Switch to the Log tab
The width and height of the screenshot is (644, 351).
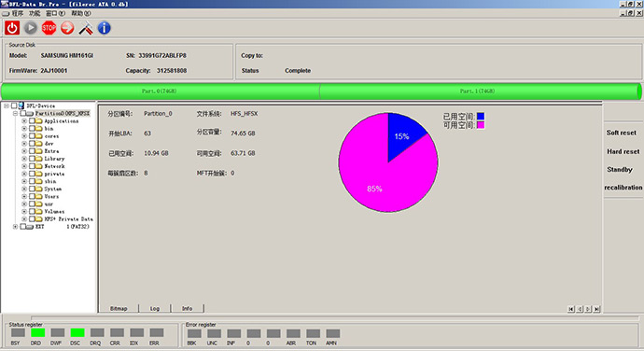tap(155, 308)
